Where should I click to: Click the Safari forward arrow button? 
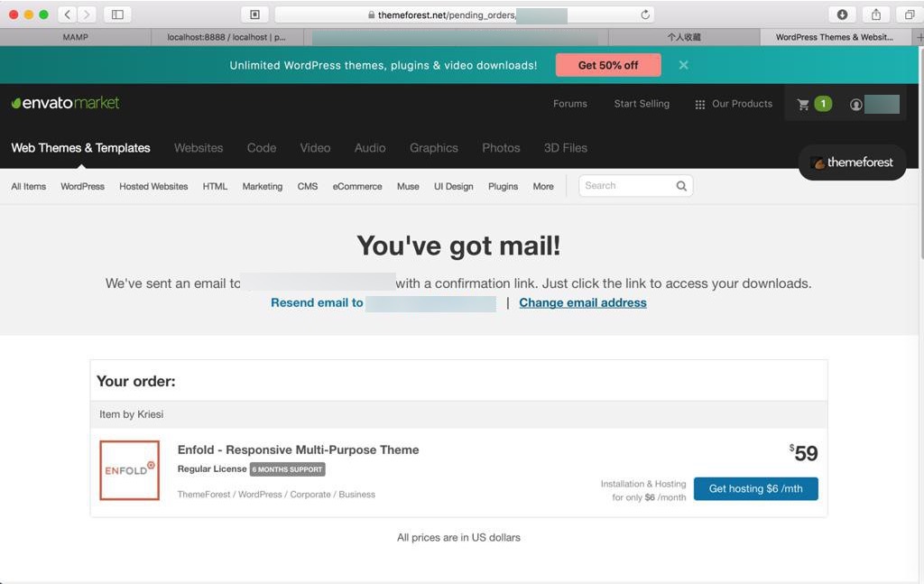(87, 14)
